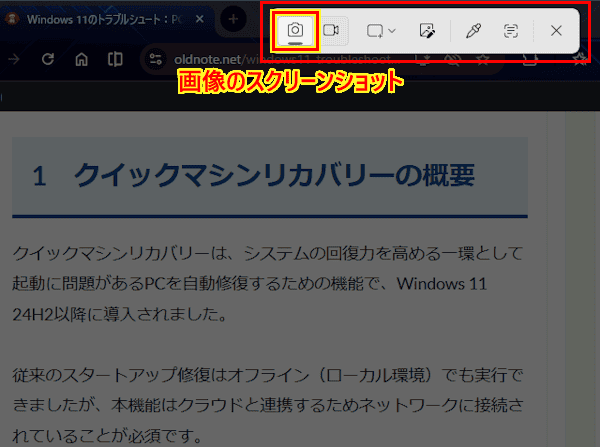The height and width of the screenshot is (447, 600).
Task: Activate the text extractor tool
Action: pos(511,31)
